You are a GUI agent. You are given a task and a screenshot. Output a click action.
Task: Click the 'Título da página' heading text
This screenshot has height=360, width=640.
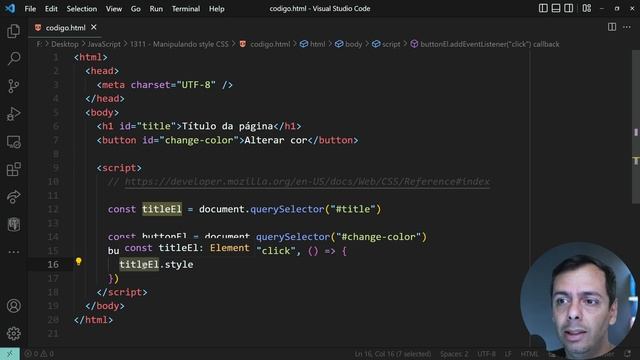coord(227,126)
